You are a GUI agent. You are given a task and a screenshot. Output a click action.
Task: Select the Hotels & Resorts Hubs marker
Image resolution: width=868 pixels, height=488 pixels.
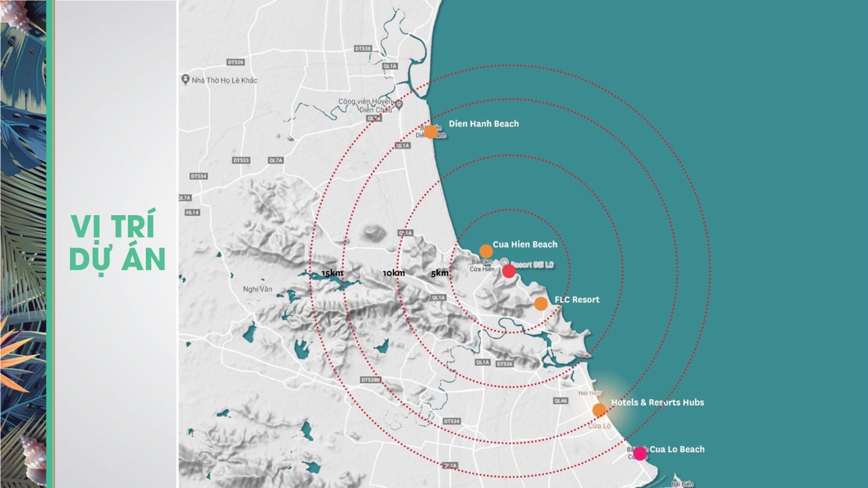click(599, 409)
